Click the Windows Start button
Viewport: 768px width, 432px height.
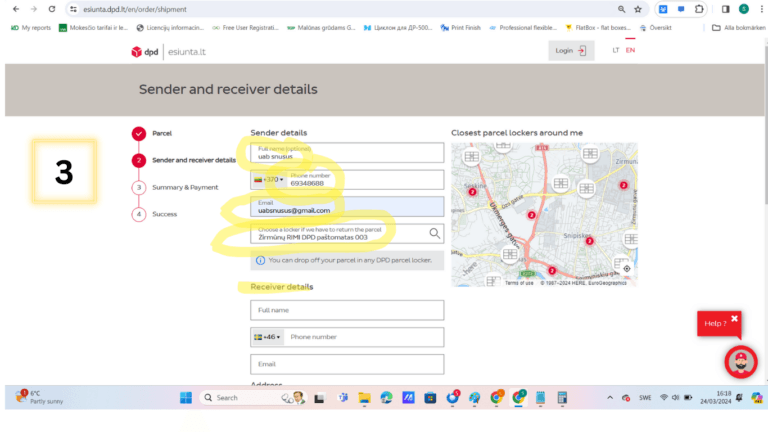click(186, 397)
